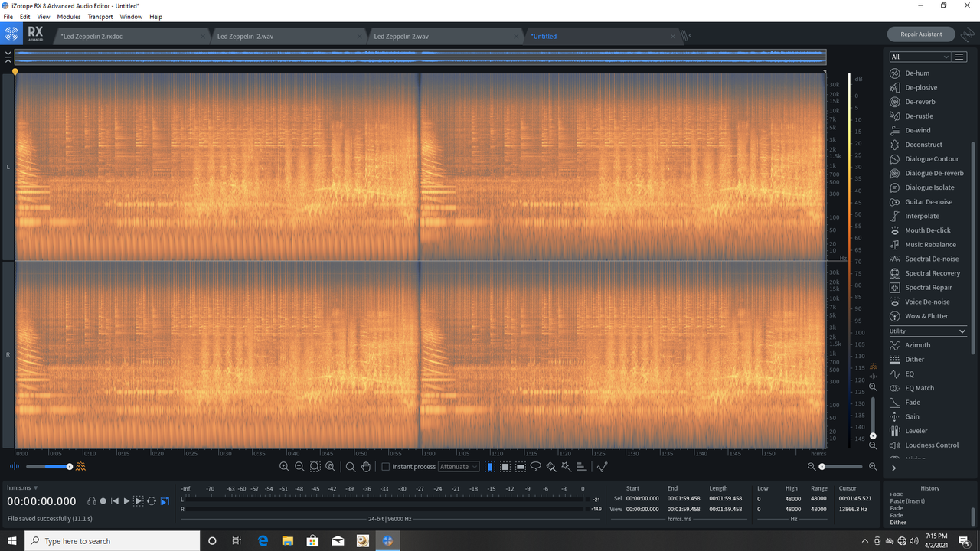
Task: Select the Zoom magnifier tool
Action: click(x=351, y=467)
